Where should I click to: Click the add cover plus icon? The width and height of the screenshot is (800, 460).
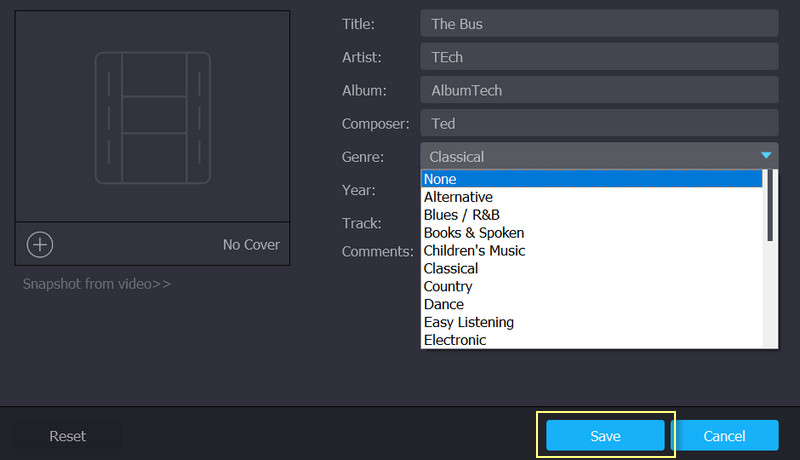(39, 244)
